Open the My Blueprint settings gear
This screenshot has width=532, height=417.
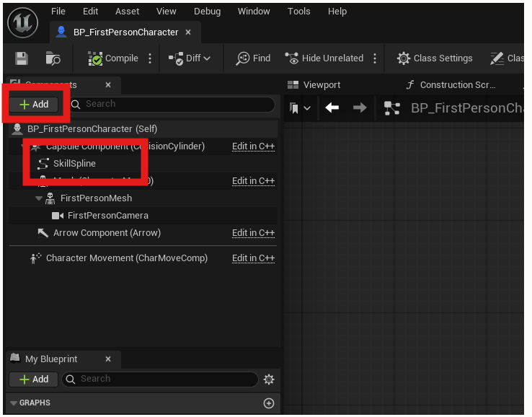coord(269,379)
